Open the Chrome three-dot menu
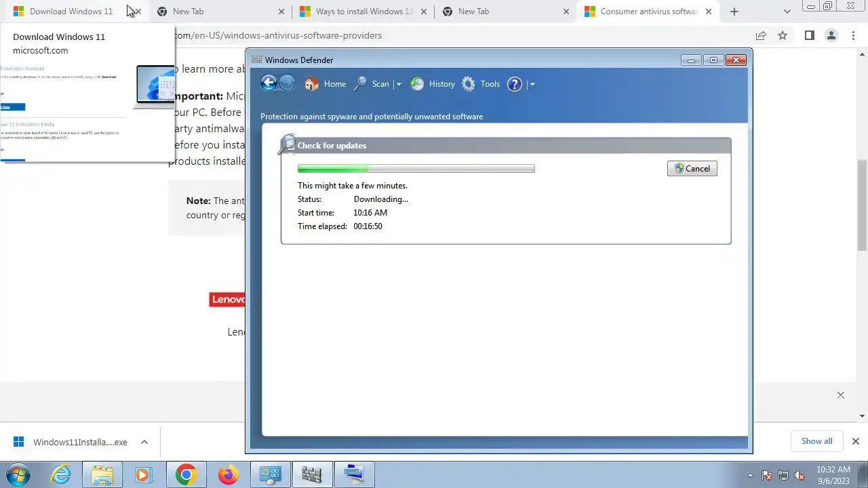 [852, 35]
